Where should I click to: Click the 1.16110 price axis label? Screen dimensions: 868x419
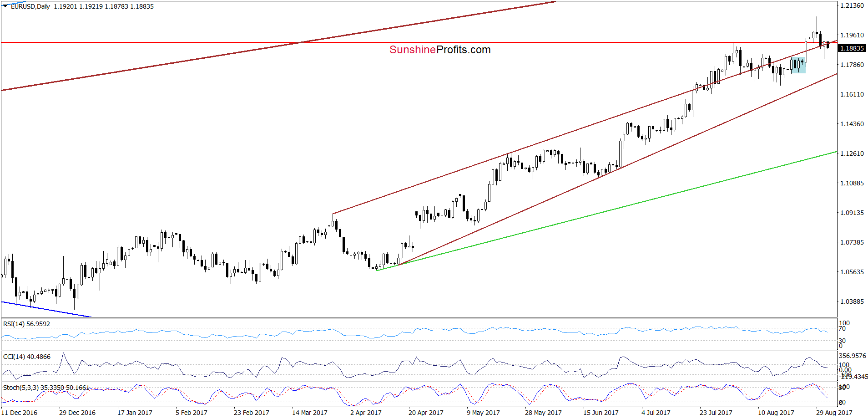(x=852, y=94)
